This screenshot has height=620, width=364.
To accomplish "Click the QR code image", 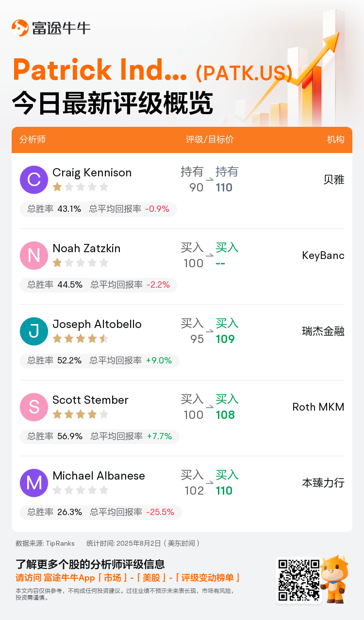I will pos(299,580).
